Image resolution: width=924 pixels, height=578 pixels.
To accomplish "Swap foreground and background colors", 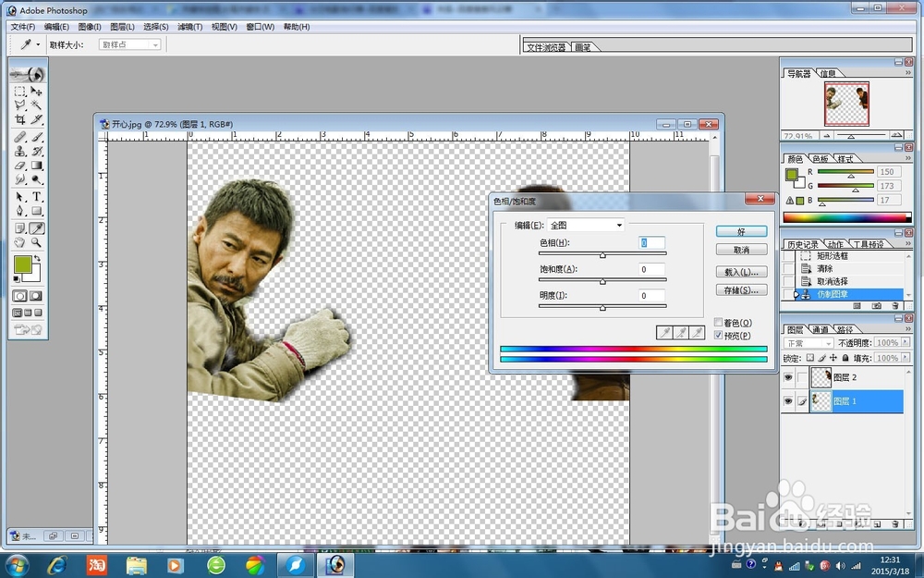I will [38, 259].
